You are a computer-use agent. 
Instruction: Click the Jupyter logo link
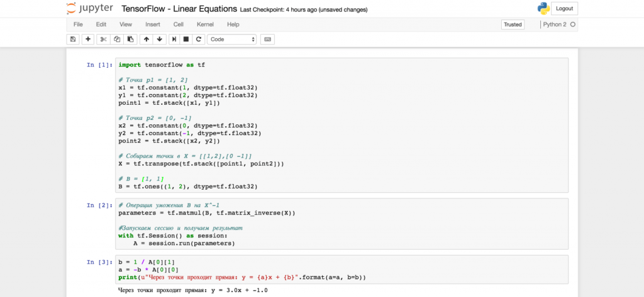(x=89, y=9)
